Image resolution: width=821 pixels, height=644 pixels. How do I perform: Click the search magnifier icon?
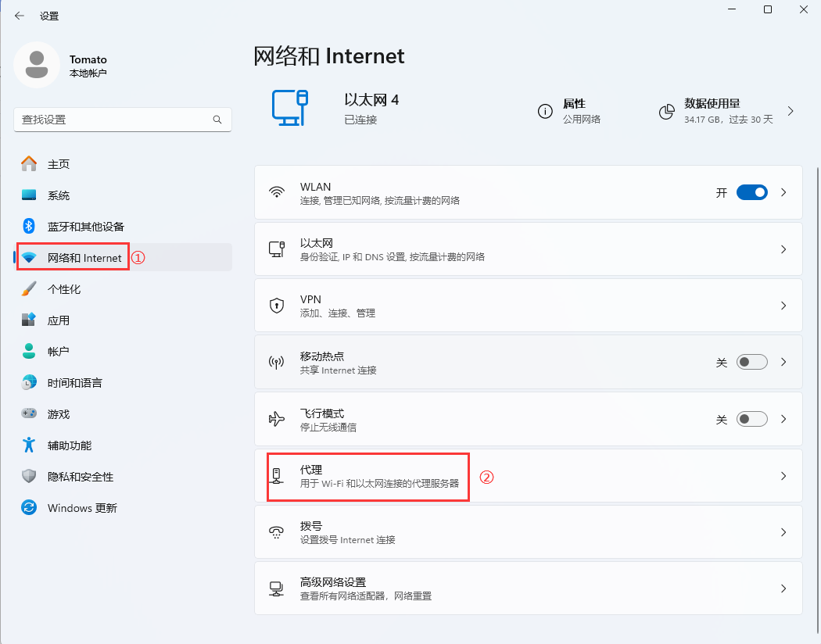(217, 120)
